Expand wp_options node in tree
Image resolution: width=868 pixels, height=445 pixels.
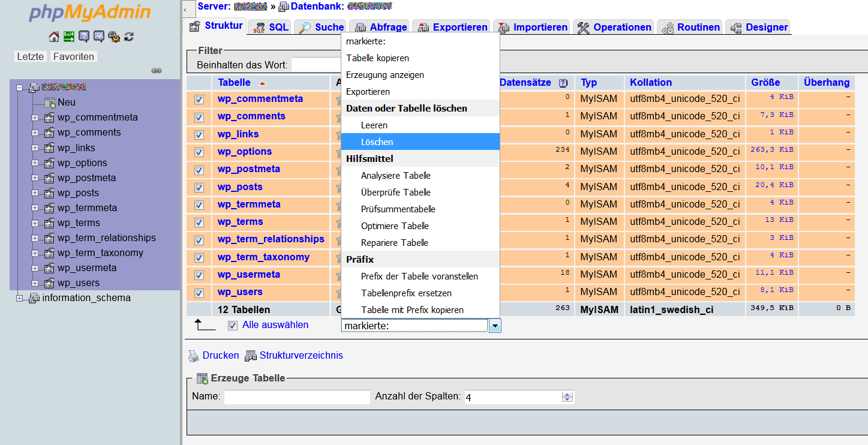(35, 163)
